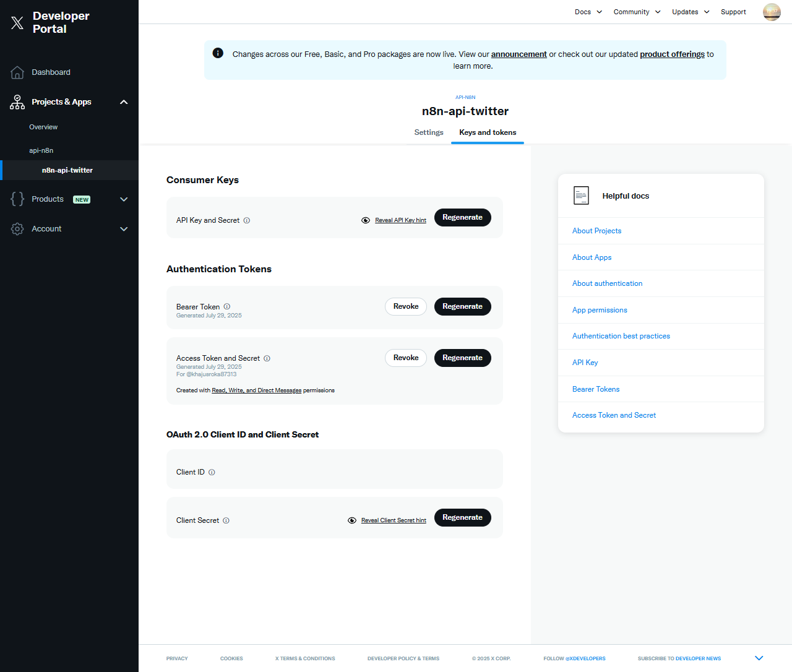Open About Projects help doc
Viewport: 792px width, 672px height.
[596, 231]
